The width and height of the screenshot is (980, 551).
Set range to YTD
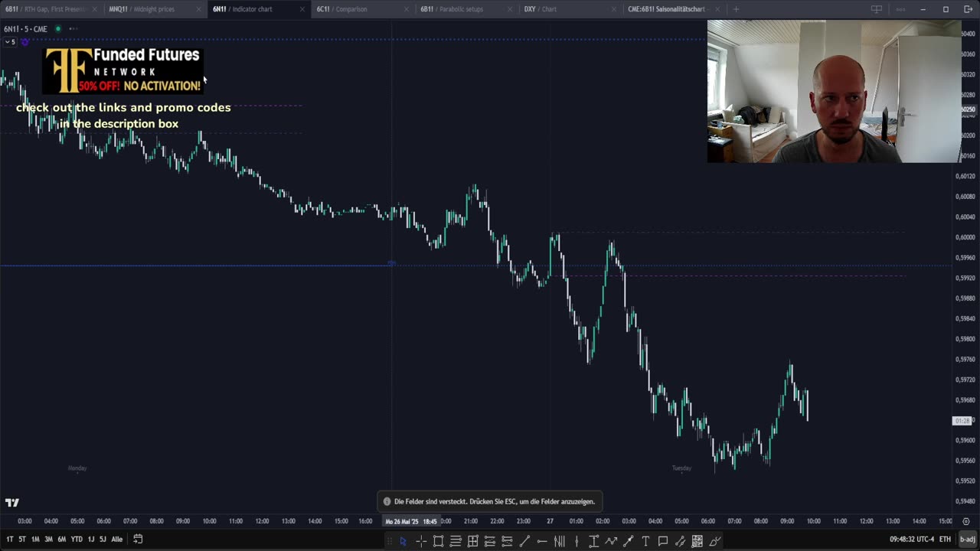click(x=77, y=539)
